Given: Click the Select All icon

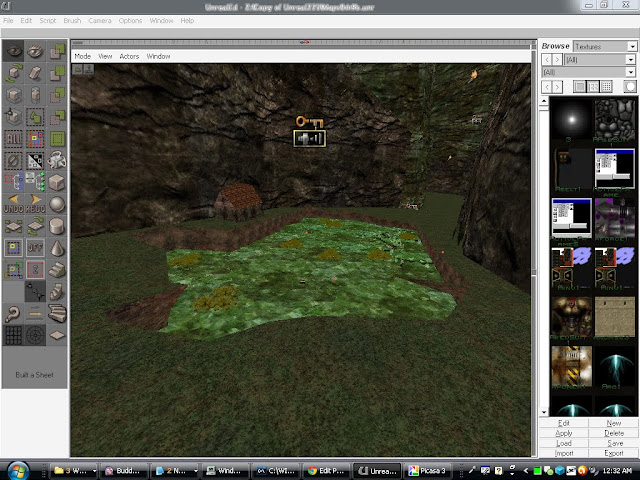Looking at the screenshot, I should pos(13,139).
